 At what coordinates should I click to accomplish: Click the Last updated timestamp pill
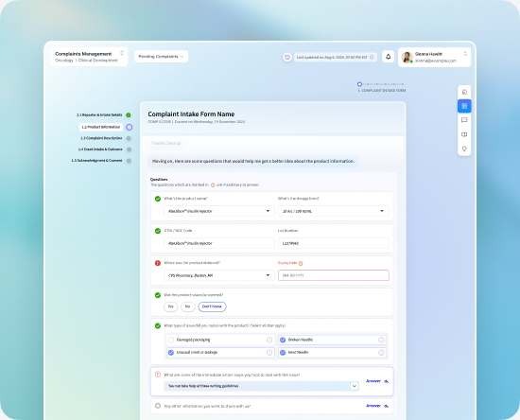tap(336, 57)
